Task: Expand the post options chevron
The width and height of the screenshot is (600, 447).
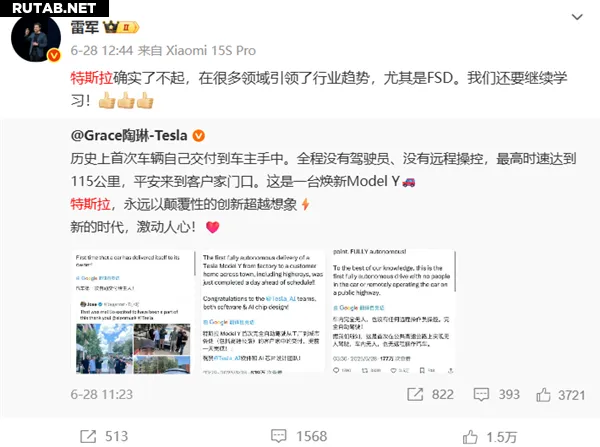Action: pos(577,17)
